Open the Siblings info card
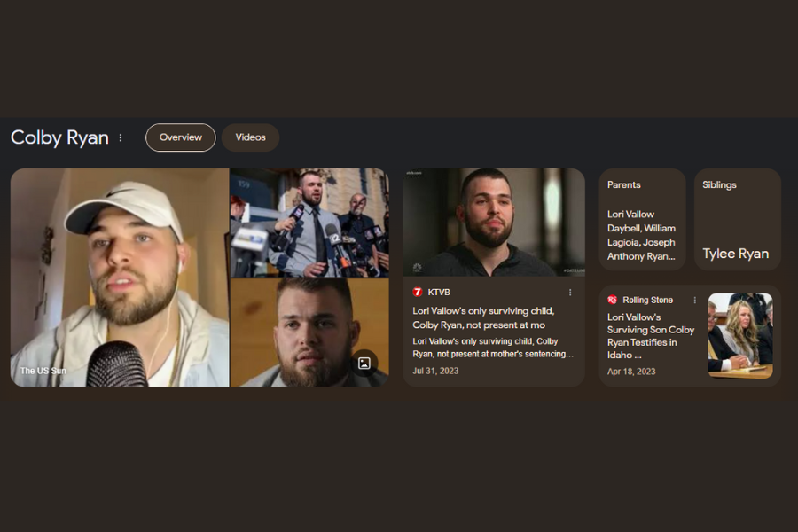 (738, 219)
